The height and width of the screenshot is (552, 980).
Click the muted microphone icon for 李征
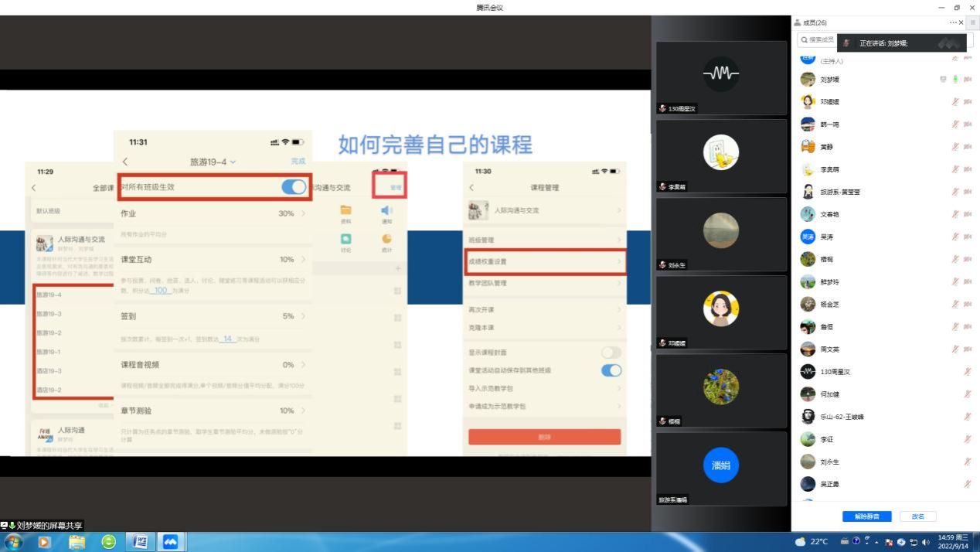(x=968, y=439)
